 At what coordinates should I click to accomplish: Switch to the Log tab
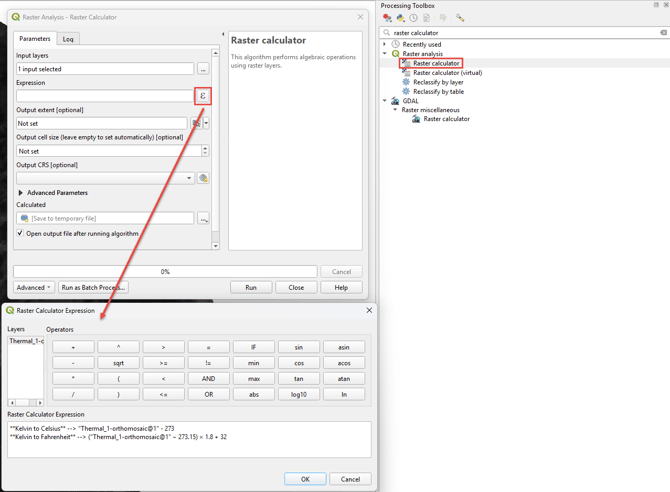click(x=68, y=39)
